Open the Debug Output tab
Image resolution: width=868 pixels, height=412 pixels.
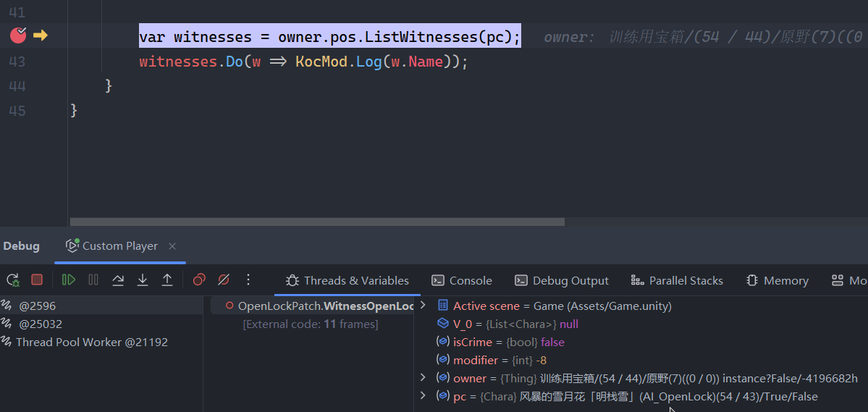(562, 281)
